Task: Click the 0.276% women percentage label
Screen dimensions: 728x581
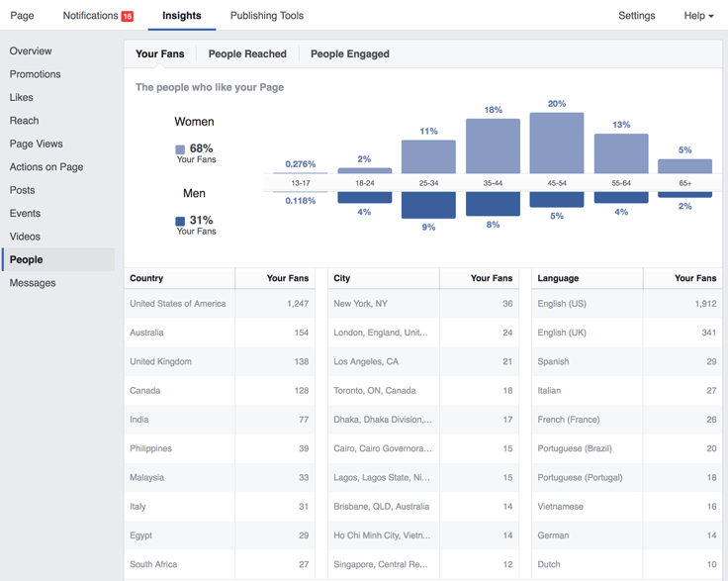Action: click(x=301, y=164)
